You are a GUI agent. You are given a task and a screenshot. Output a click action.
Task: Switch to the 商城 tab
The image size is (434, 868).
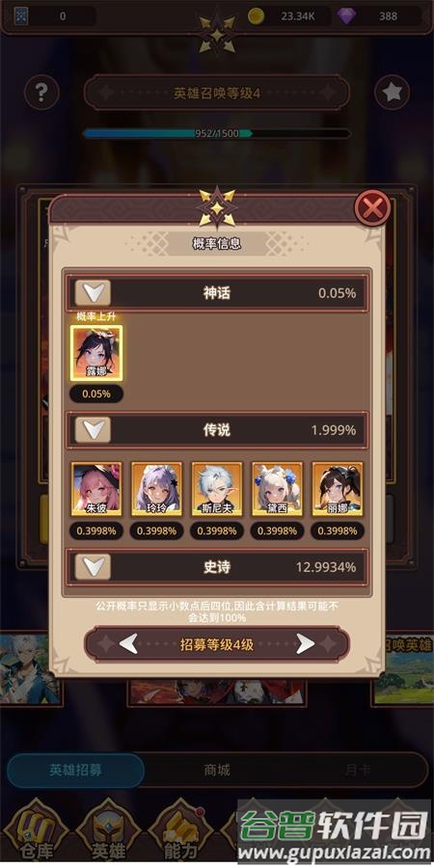coord(216,770)
